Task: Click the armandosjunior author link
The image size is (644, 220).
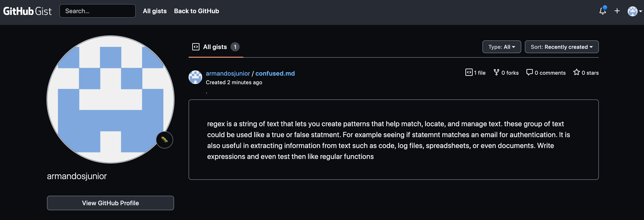Action: 228,73
